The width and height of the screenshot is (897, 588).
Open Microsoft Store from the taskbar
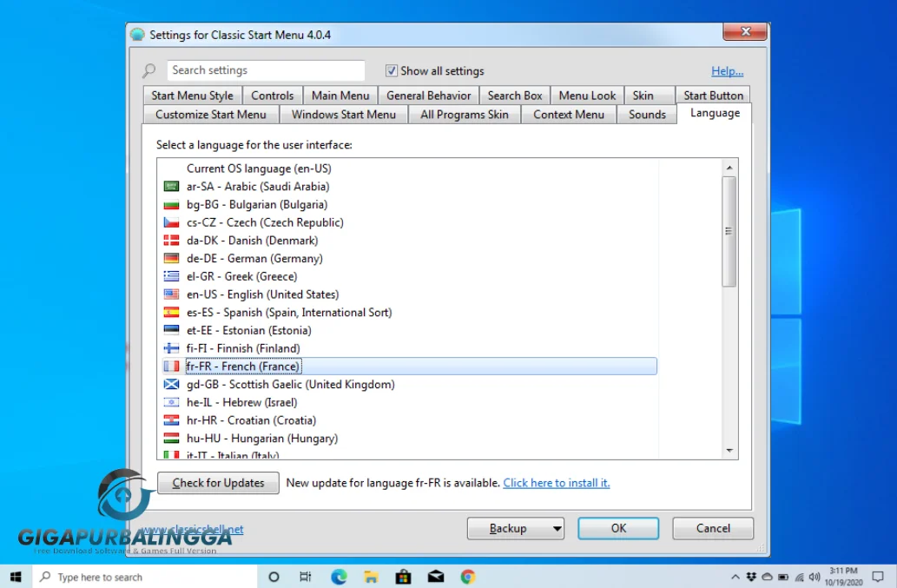(x=403, y=576)
